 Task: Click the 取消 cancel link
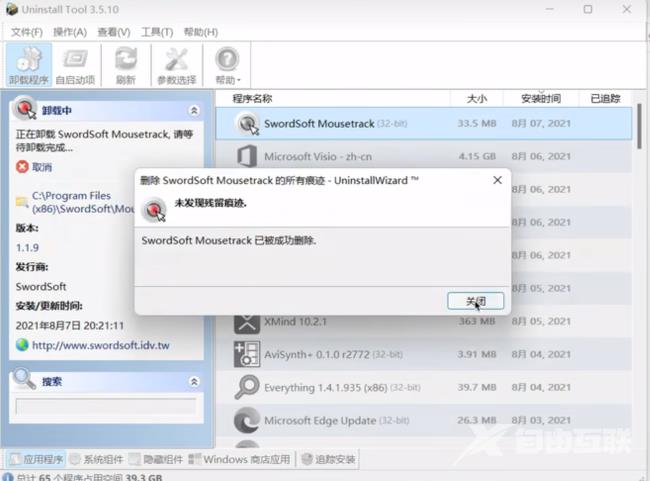(42, 167)
